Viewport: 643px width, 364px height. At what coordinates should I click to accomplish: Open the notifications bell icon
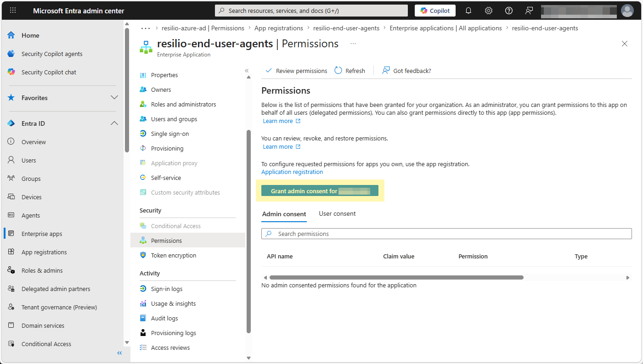coord(468,11)
